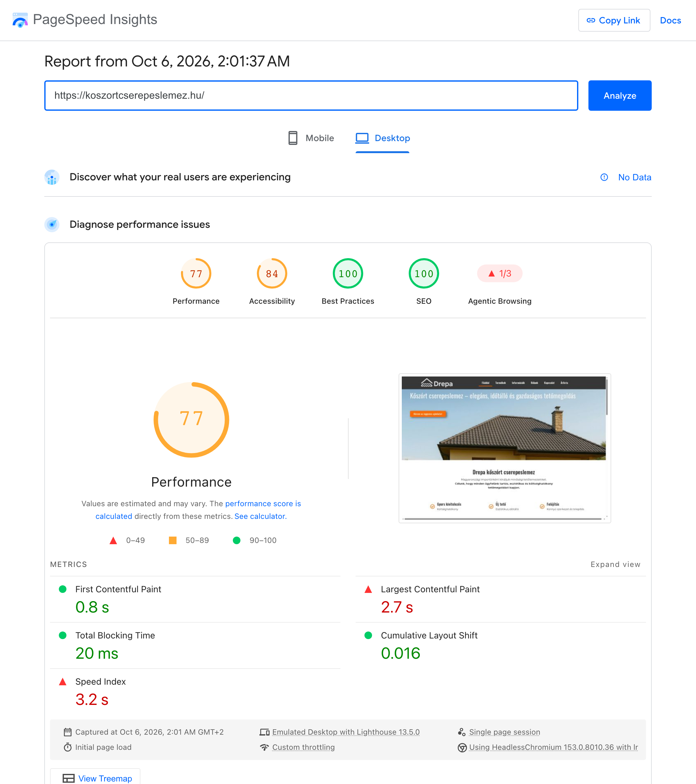Toggle Expand view for metrics
Image resolution: width=696 pixels, height=784 pixels.
(615, 564)
